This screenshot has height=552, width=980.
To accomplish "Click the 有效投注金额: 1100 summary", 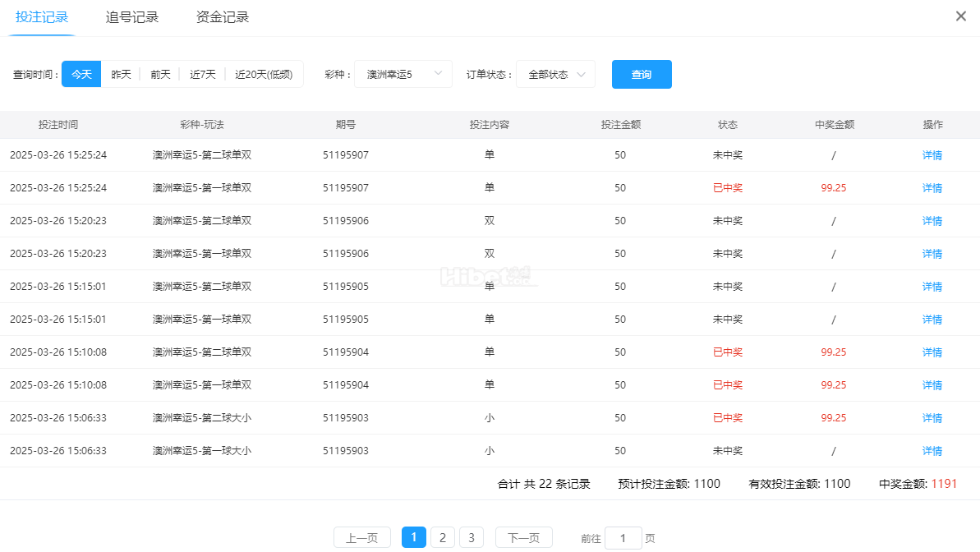I will (799, 484).
